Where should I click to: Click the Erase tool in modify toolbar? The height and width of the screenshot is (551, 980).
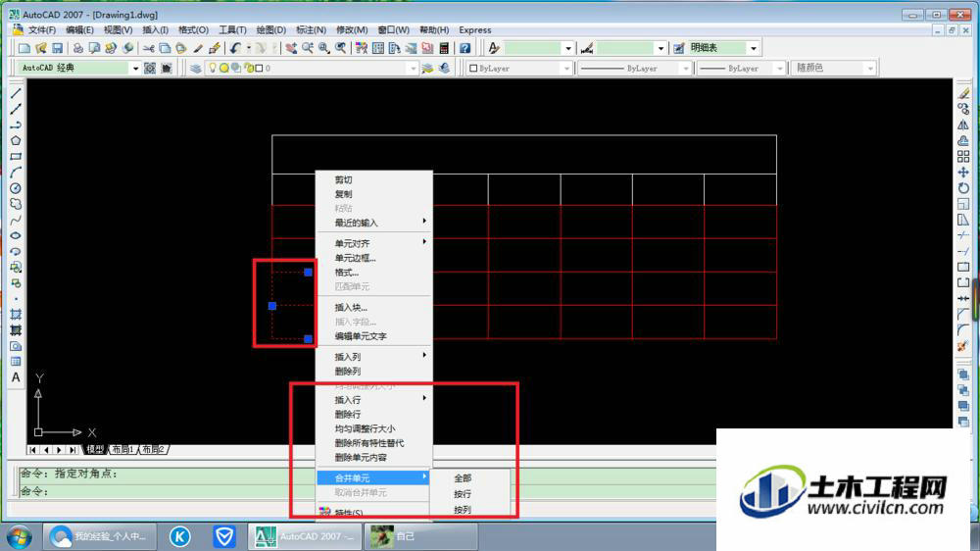[963, 93]
